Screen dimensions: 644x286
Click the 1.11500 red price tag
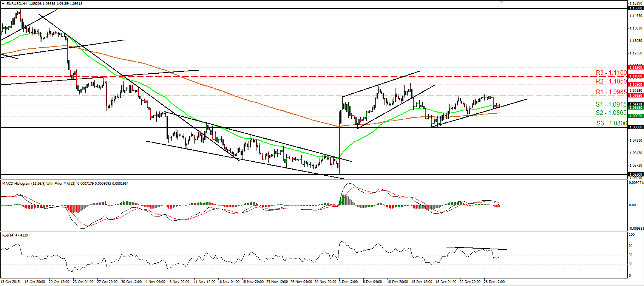pos(635,67)
